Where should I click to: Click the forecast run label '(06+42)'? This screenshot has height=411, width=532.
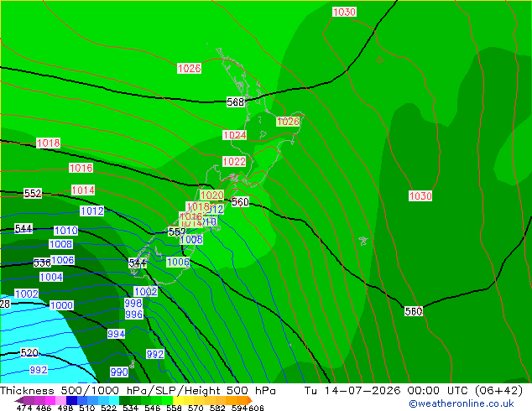[498, 391]
